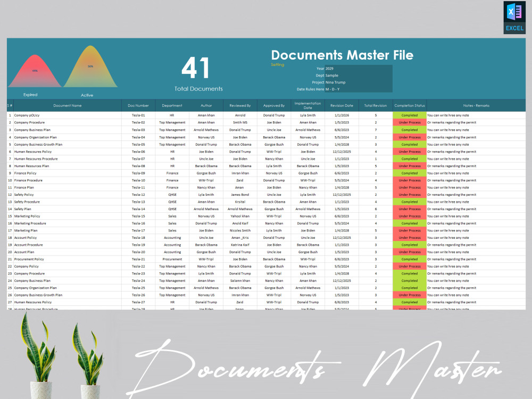This screenshot has height=399, width=532.
Task: Click the Total Revision column header
Action: (x=376, y=105)
